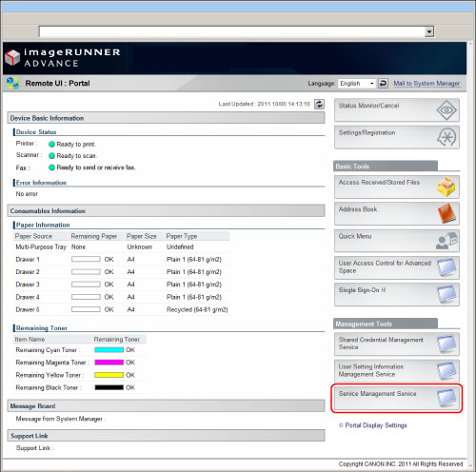
Task: Click the Remote UI Portal globe icon
Action: (x=12, y=83)
